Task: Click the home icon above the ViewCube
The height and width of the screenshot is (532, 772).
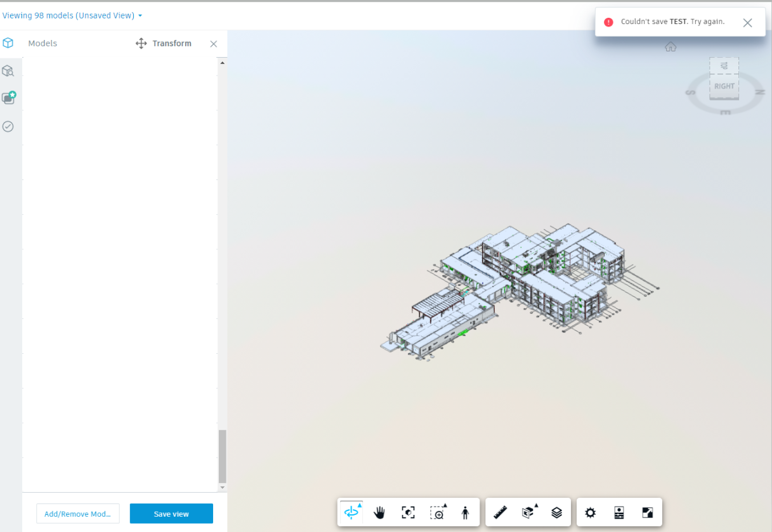Action: [671, 46]
